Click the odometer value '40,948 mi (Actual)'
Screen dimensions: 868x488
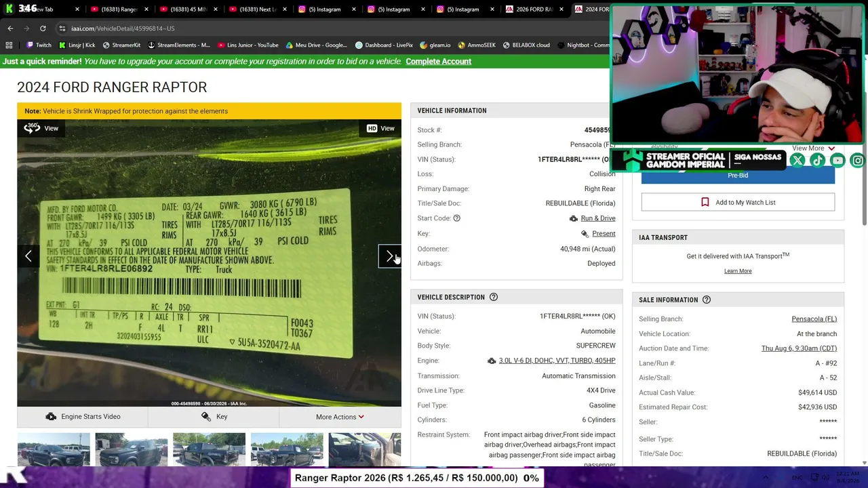[x=588, y=249]
